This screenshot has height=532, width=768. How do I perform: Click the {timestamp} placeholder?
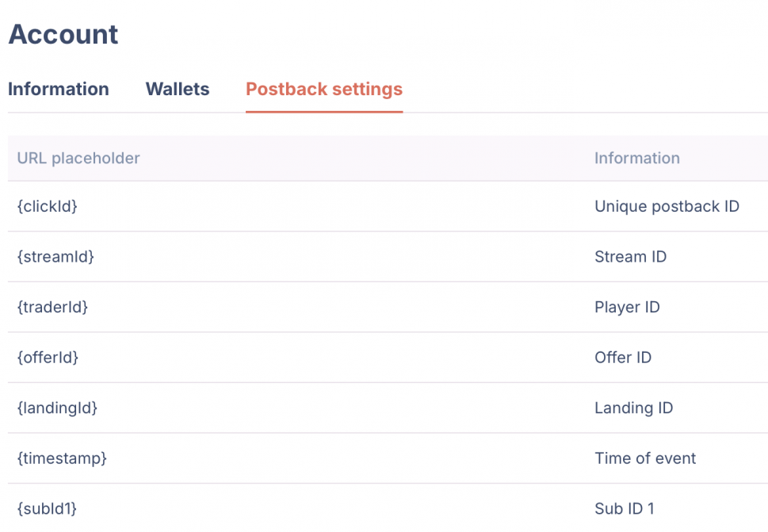click(62, 458)
